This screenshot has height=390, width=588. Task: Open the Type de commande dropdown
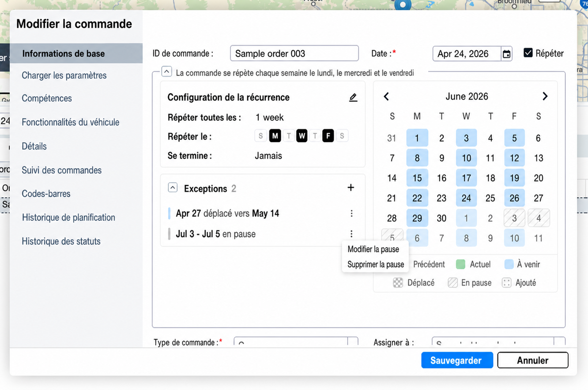coord(296,342)
